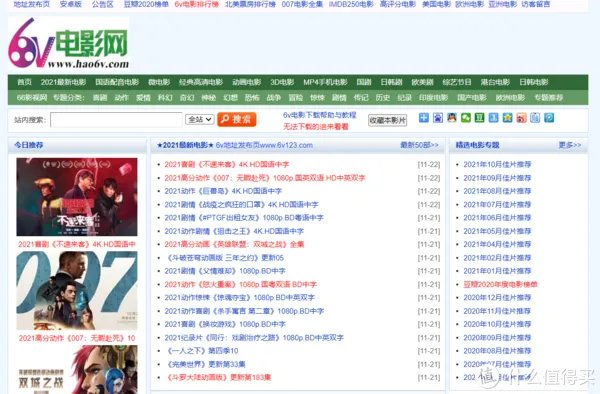
Task: Open 经典高清电影 menu item
Action: coord(201,82)
